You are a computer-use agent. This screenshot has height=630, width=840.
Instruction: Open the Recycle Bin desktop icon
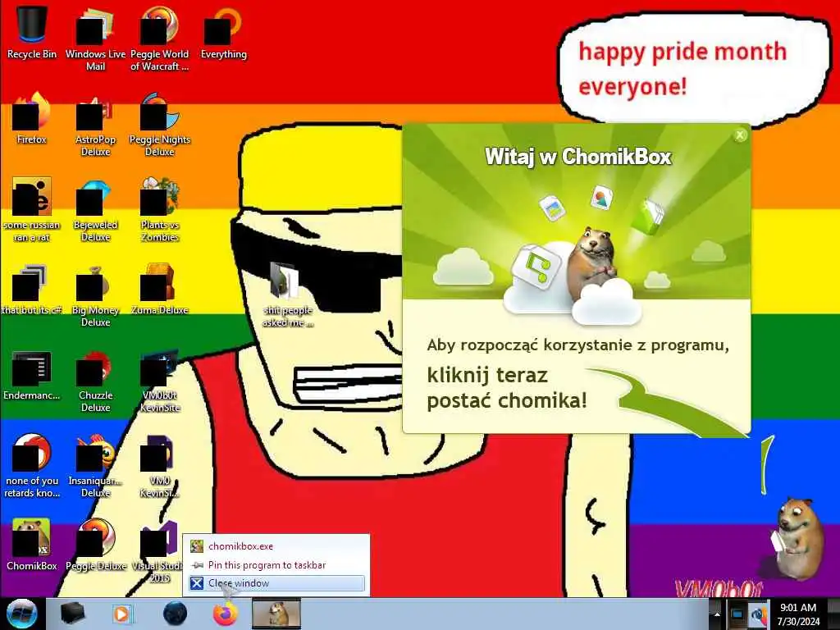32,32
